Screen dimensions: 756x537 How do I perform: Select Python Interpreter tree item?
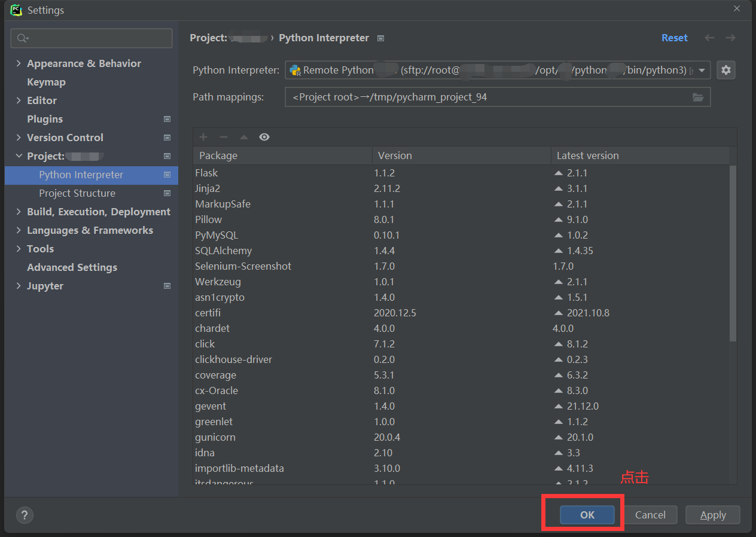click(x=91, y=175)
